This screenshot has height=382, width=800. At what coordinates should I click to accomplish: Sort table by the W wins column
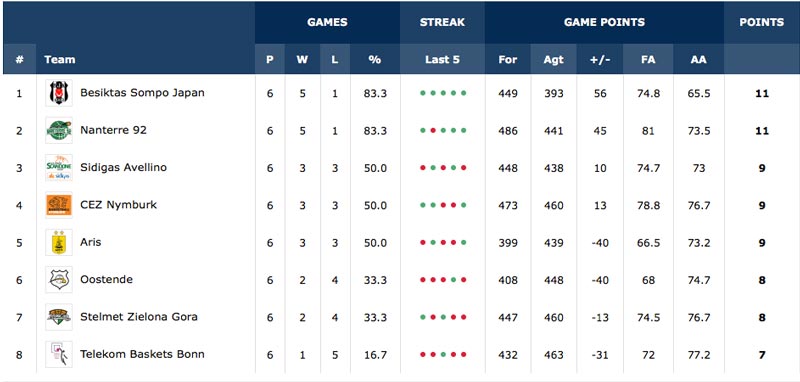pyautogui.click(x=303, y=59)
